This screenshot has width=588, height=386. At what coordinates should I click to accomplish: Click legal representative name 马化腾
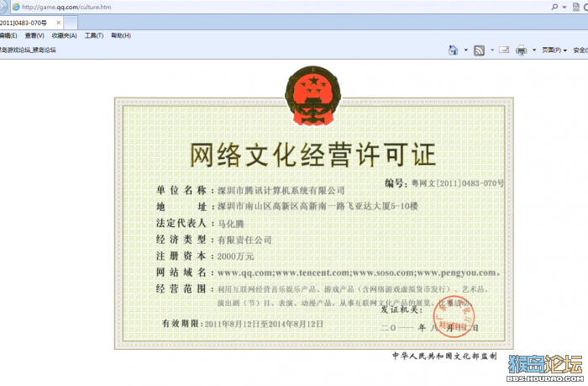point(231,224)
